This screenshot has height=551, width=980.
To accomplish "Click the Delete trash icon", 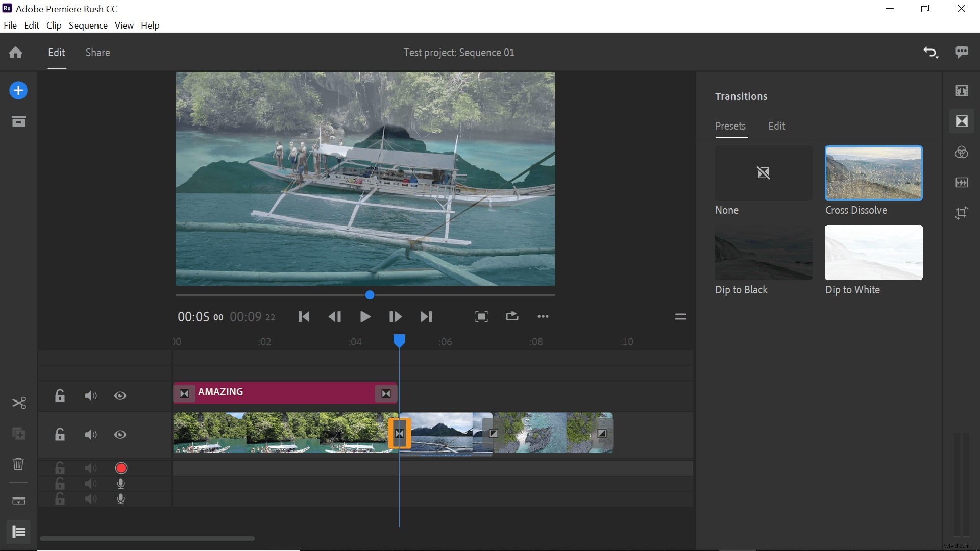I will pos(18,464).
